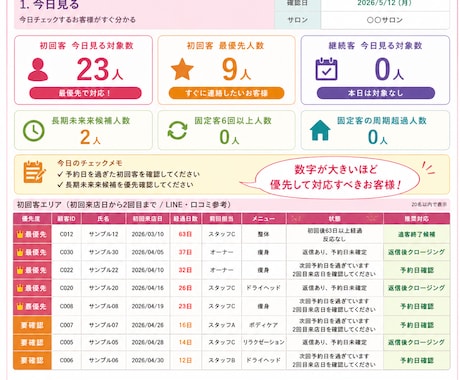Click 予約日確認 in the C022 row
This screenshot has width=460, height=380.
click(x=417, y=270)
